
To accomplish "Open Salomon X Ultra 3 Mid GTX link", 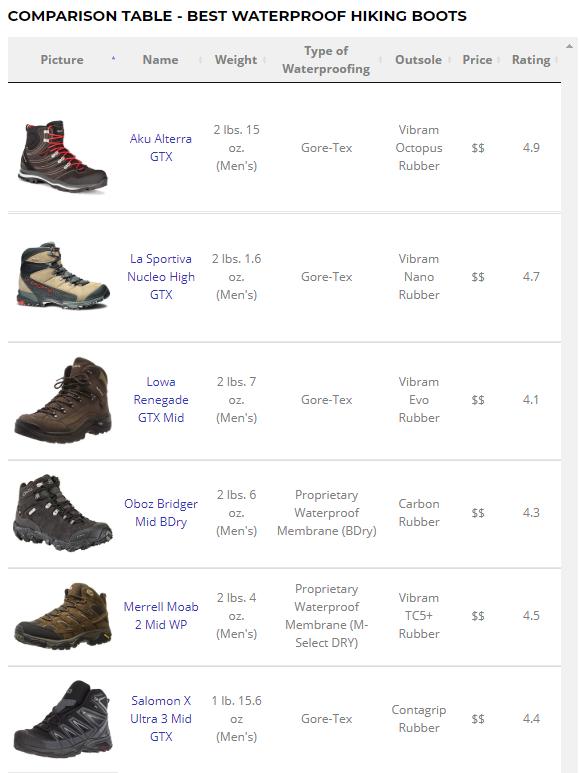I will click(161, 719).
